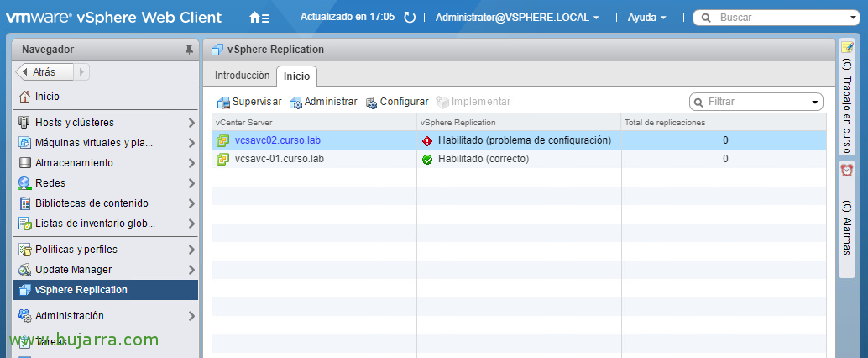Screen dimensions: 868x358
Task: Click the Configurar toolbar icon
Action: tap(371, 103)
